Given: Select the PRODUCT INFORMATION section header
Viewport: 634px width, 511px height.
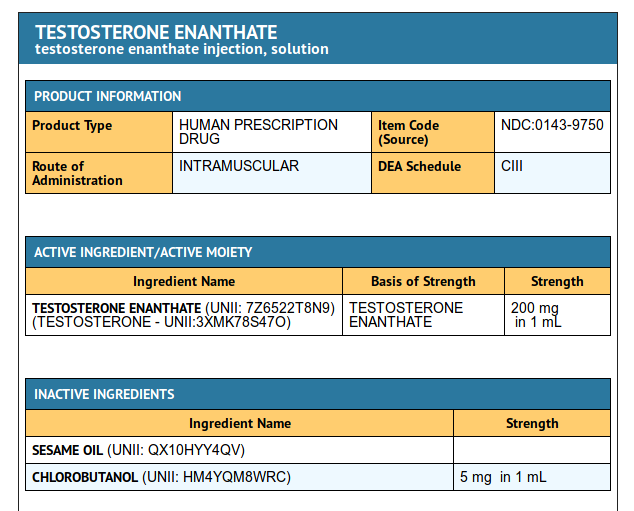Looking at the screenshot, I should 108,97.
